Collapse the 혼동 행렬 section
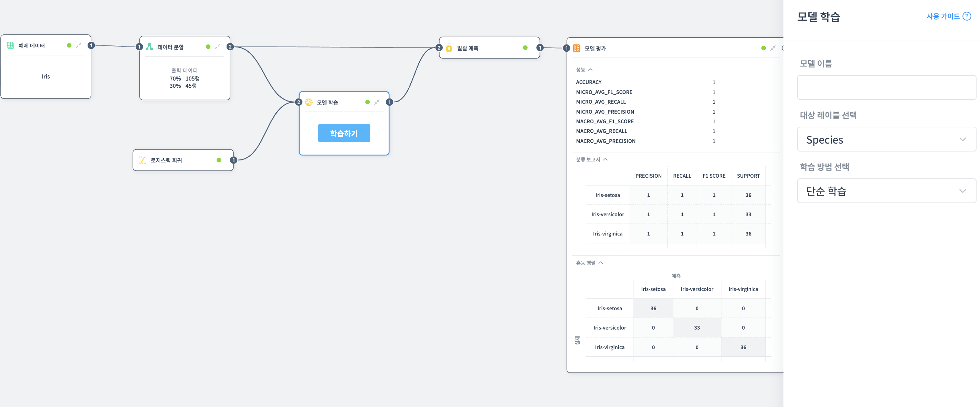Image resolution: width=980 pixels, height=407 pixels. (600, 263)
